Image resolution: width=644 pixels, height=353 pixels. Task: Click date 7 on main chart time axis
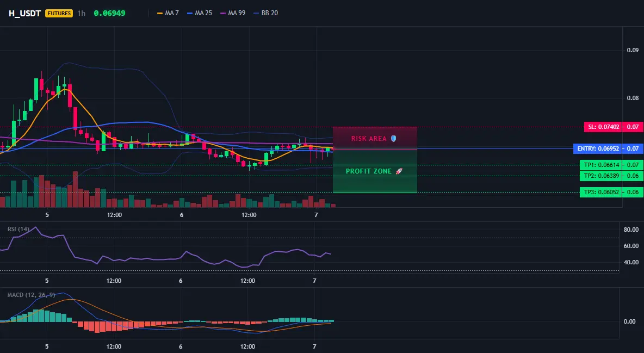click(x=316, y=215)
